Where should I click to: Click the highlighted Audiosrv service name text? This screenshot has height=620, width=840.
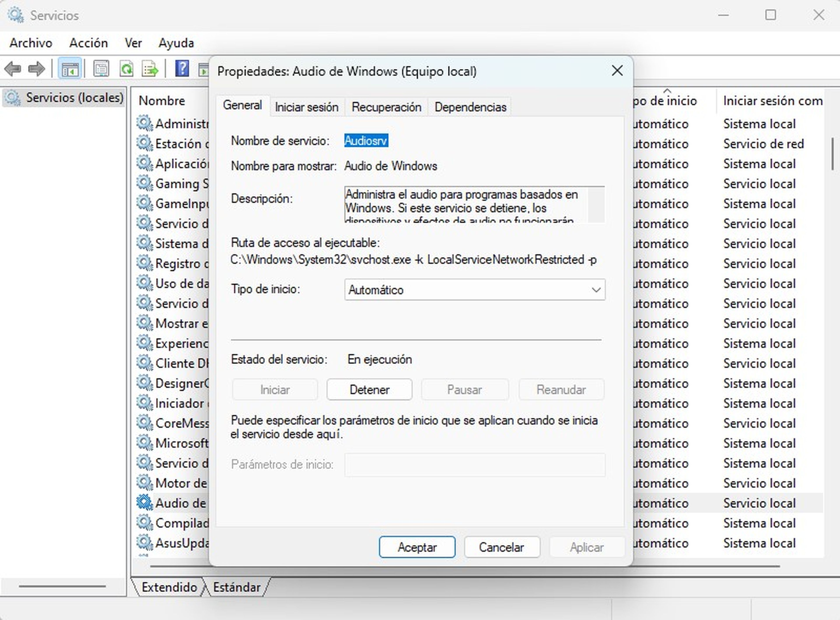[x=366, y=141]
